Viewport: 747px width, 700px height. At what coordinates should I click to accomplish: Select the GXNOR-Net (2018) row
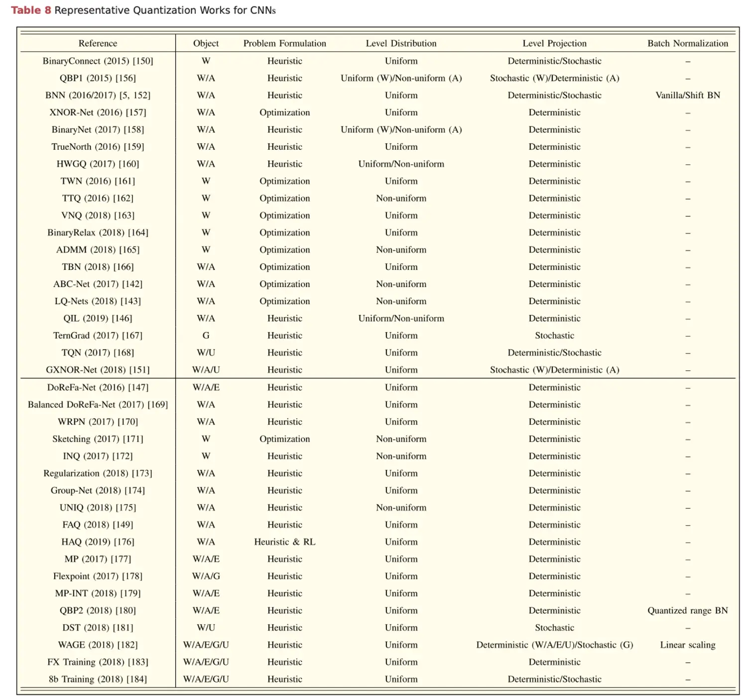(x=98, y=369)
